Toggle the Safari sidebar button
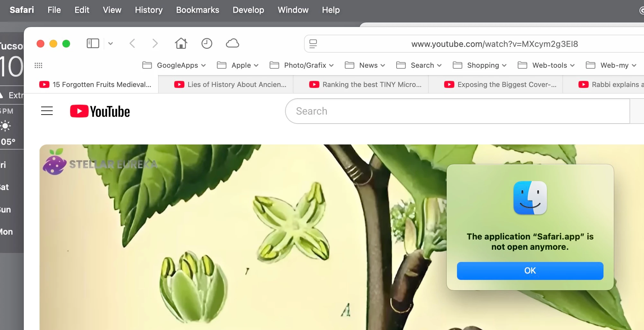Screen dimensions: 644x330 pos(93,43)
